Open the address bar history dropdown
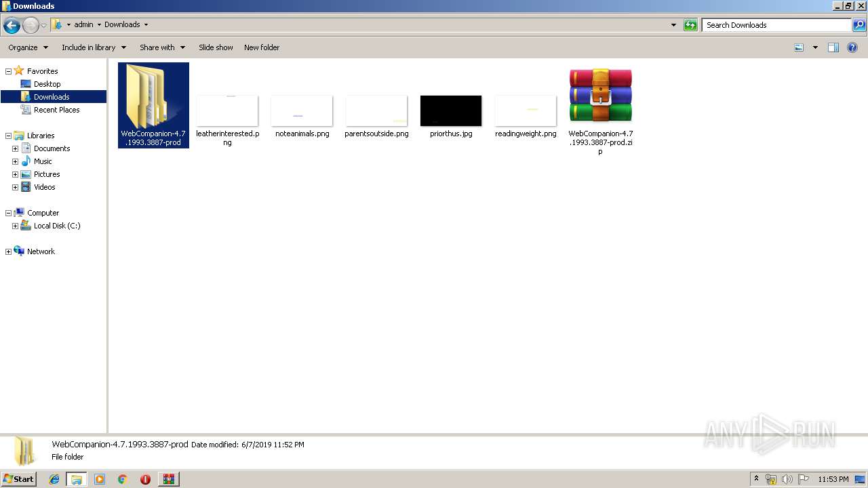This screenshot has height=488, width=868. tap(673, 25)
